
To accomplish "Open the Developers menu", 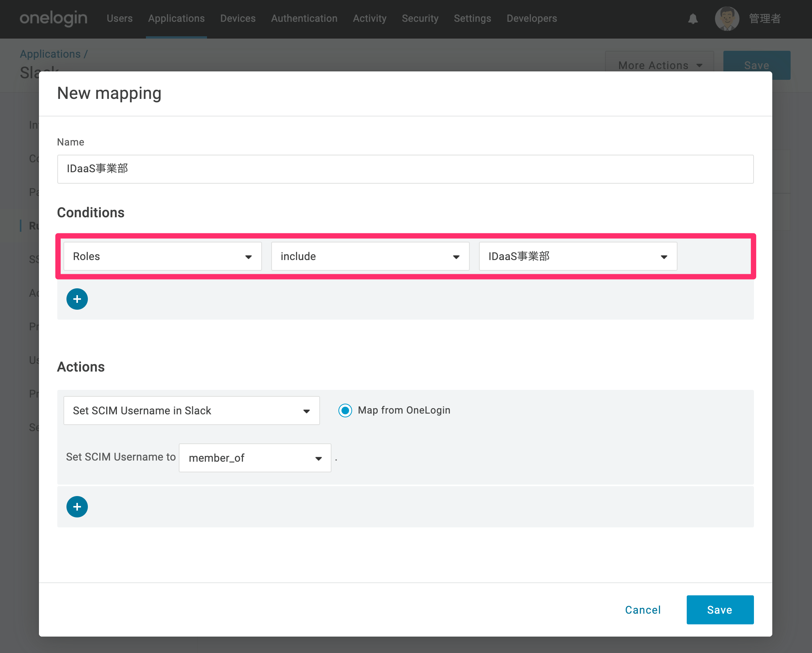I will [532, 18].
